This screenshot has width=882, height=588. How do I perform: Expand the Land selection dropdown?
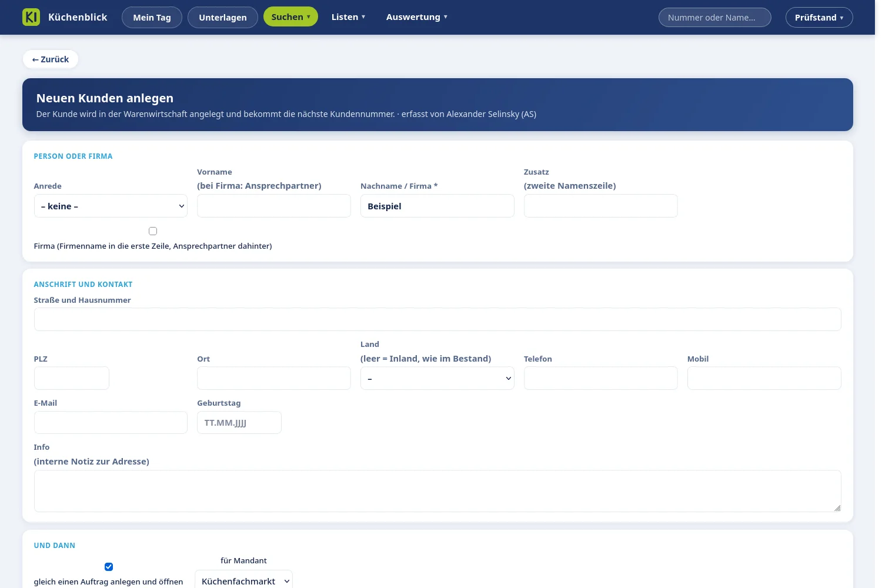pyautogui.click(x=437, y=378)
